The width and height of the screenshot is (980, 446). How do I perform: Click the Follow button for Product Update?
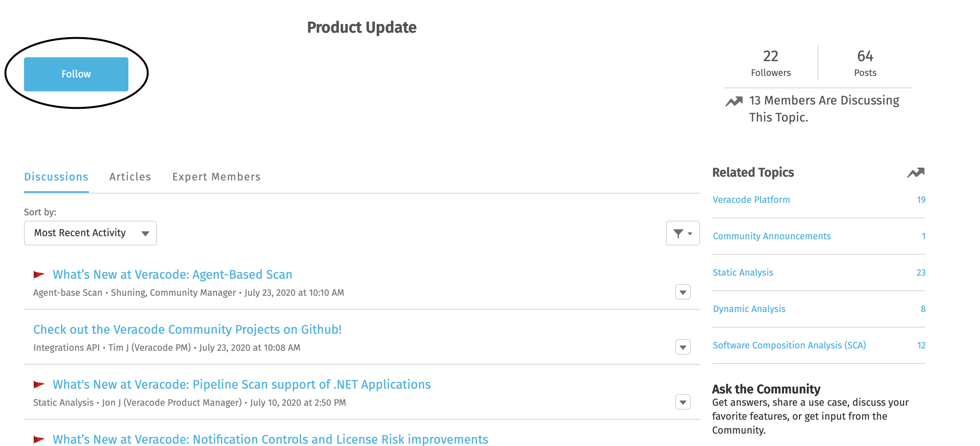click(76, 74)
